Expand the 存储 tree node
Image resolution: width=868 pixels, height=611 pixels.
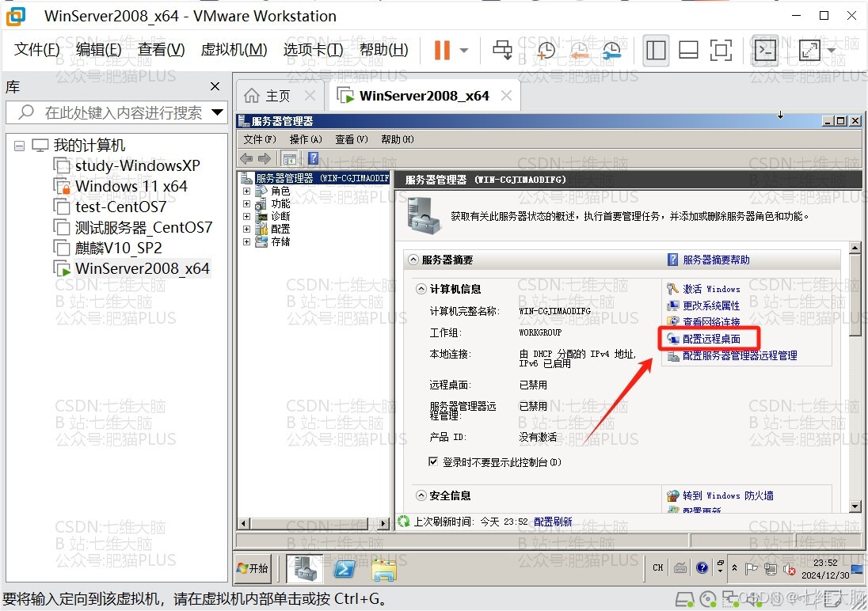[x=247, y=242]
